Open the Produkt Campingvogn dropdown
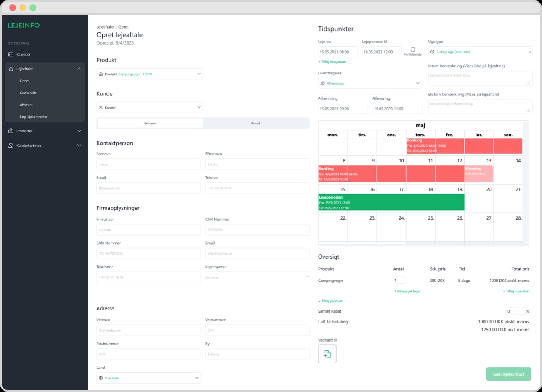 (150, 74)
